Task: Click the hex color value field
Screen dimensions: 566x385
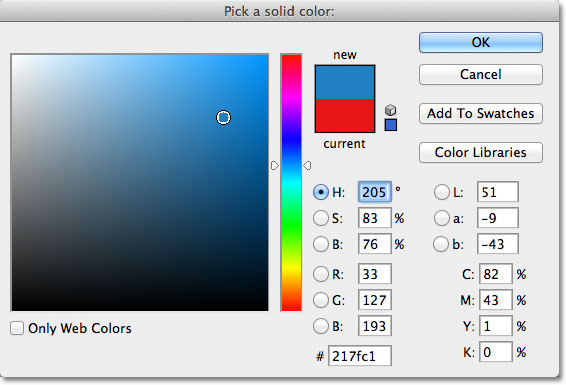Action: tap(360, 356)
